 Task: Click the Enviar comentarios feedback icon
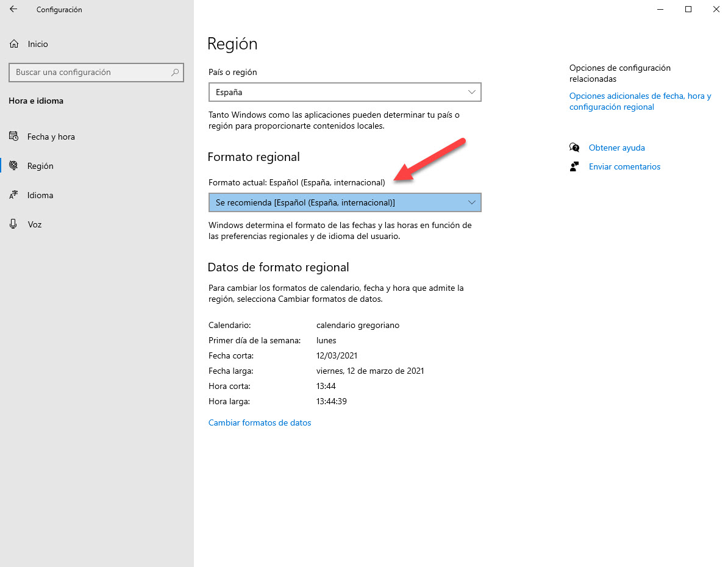(574, 166)
